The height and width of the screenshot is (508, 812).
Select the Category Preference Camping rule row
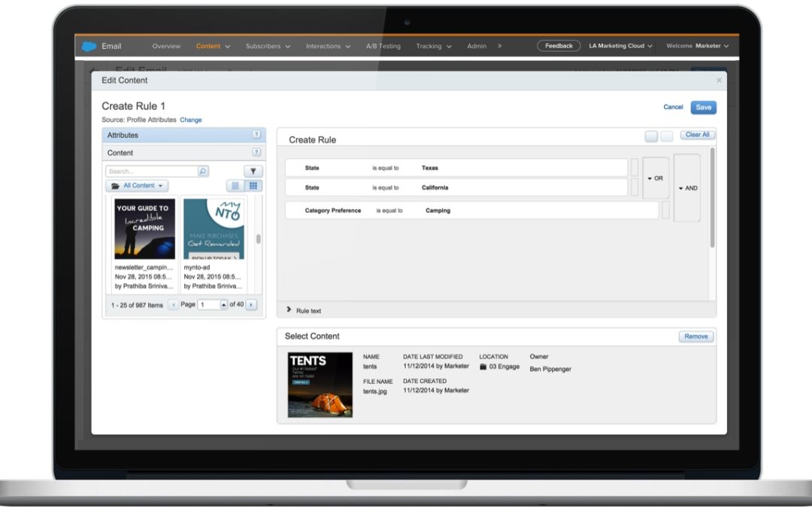(471, 211)
